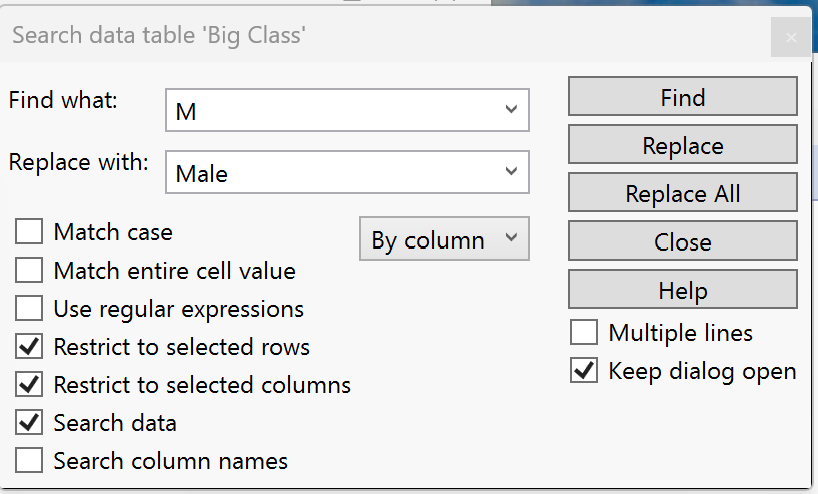Screen dimensions: 818x494
Task: Toggle the Multiple lines checkbox
Action: 584,333
